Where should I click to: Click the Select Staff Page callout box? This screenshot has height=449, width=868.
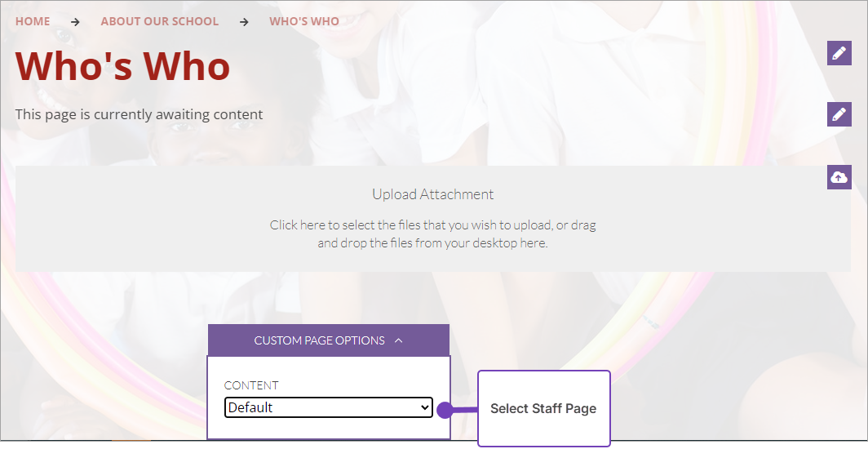(x=543, y=408)
